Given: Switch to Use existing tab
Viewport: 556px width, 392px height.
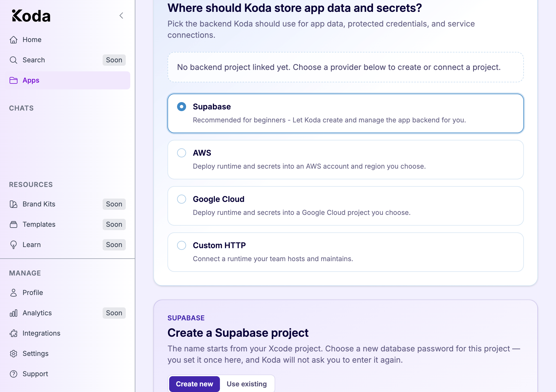Looking at the screenshot, I should (247, 384).
